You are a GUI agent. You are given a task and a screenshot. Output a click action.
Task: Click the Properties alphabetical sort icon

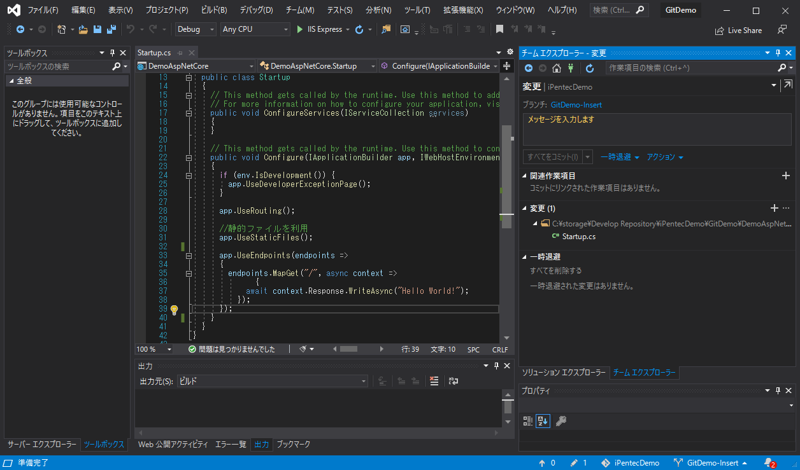coord(543,421)
